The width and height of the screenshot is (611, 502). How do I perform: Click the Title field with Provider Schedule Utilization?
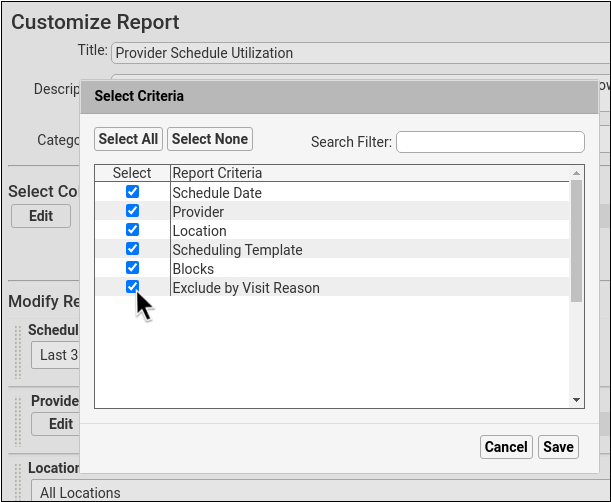click(358, 53)
